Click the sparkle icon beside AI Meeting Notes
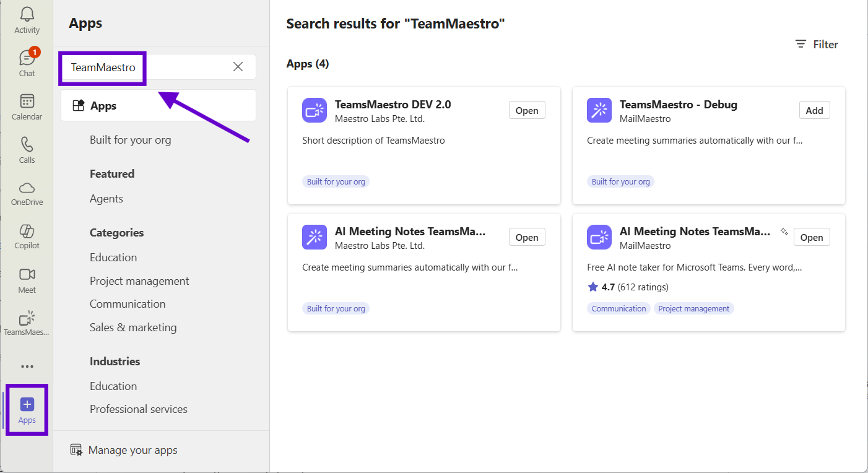This screenshot has height=473, width=868. 784,232
